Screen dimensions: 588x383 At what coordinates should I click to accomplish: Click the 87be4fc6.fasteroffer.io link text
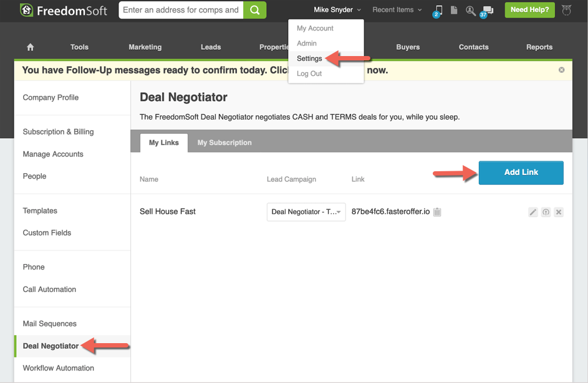pyautogui.click(x=390, y=212)
